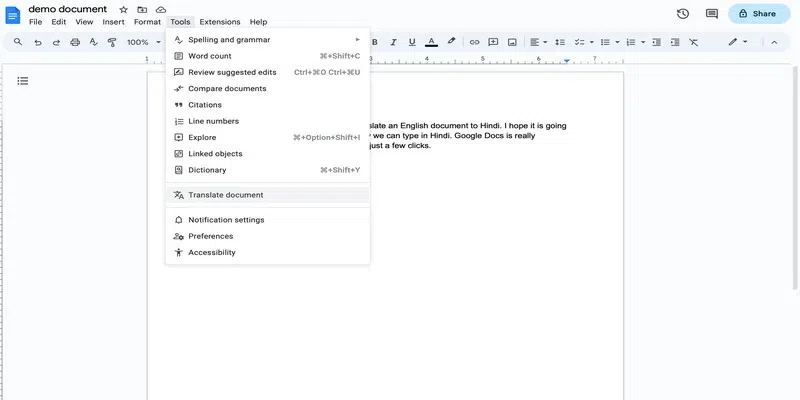Toggle Underline formatting
800x400 pixels.
(412, 42)
